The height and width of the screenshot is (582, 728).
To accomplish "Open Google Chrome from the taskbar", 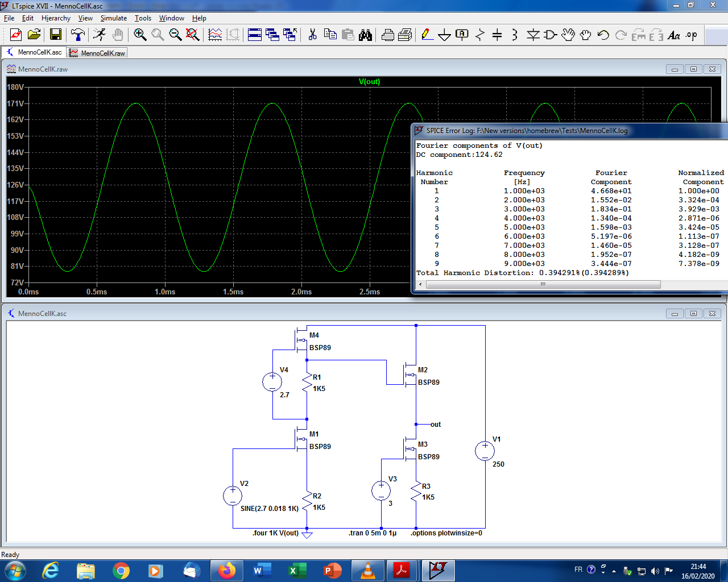I will (x=121, y=570).
